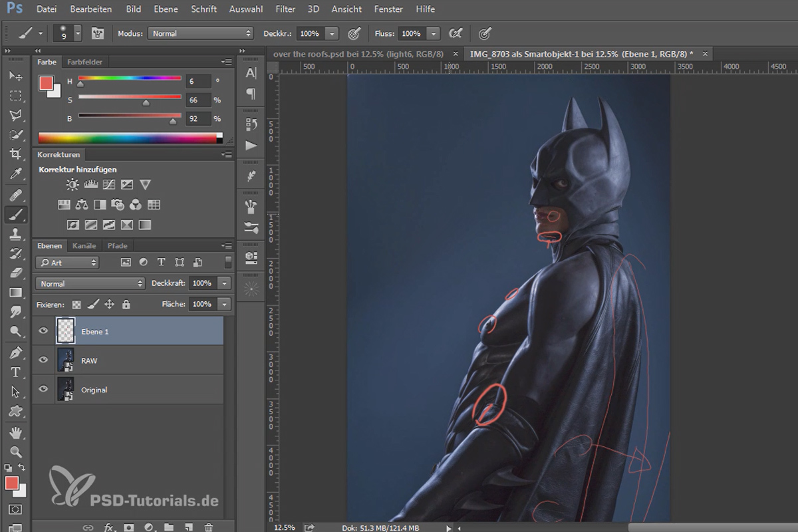Select the Zoom tool magnifier
Screen dimensions: 798x532
coord(16,452)
